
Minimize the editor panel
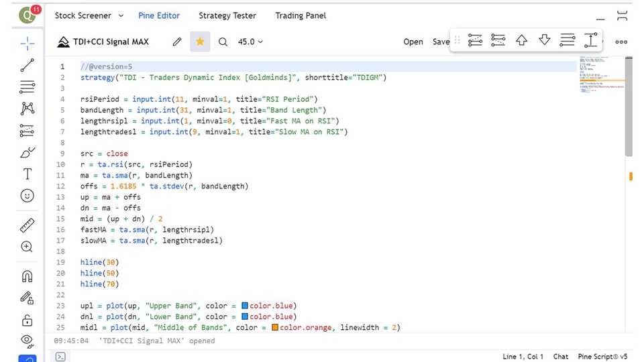(600, 19)
